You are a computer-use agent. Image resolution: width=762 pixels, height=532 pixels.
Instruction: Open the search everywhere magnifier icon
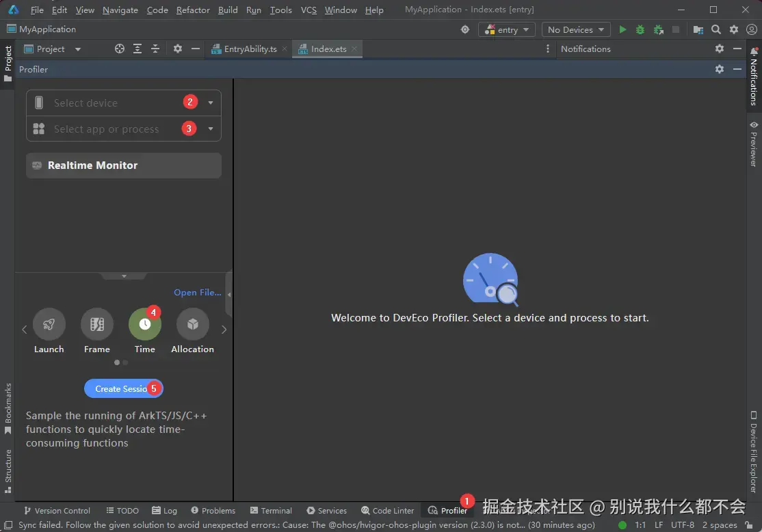point(716,29)
